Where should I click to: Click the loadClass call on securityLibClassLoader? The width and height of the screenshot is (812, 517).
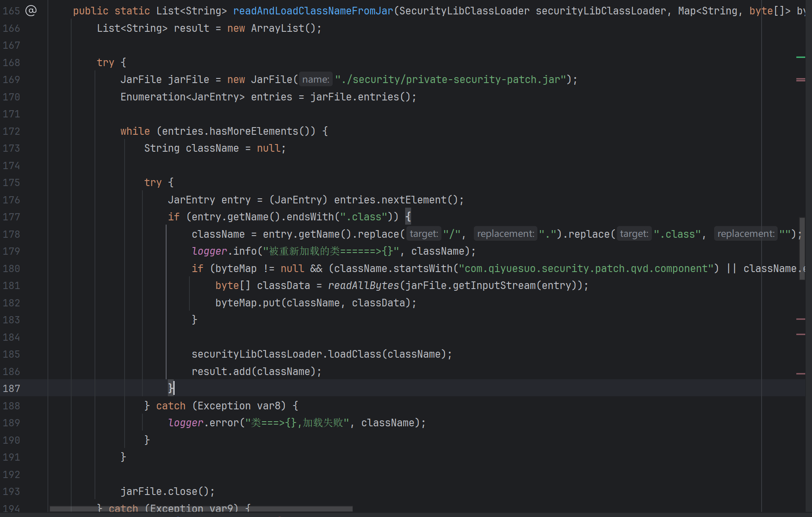click(354, 354)
